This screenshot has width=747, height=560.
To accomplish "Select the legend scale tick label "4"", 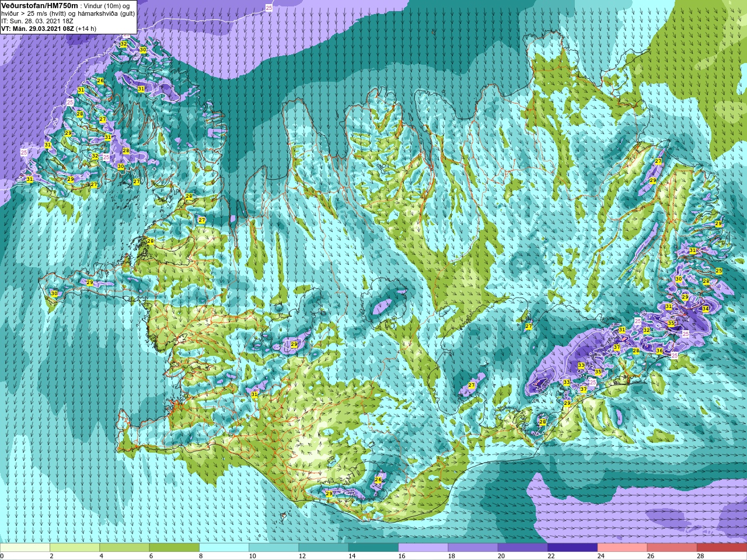I will click(x=101, y=556).
